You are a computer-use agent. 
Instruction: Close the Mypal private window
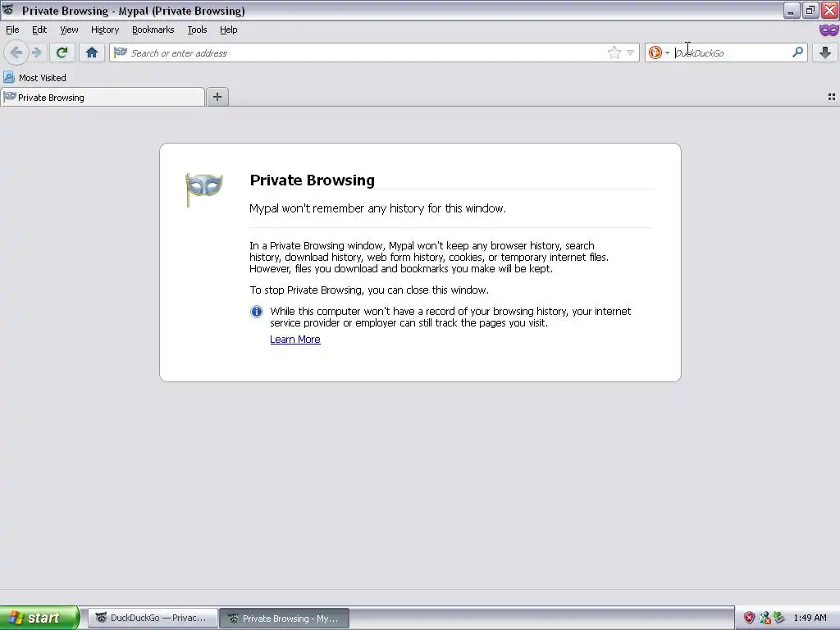(x=830, y=10)
